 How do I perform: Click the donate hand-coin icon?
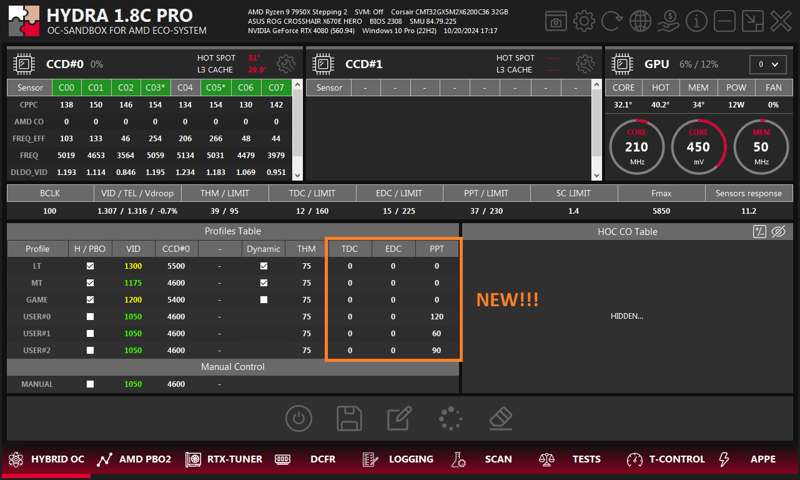pos(669,20)
